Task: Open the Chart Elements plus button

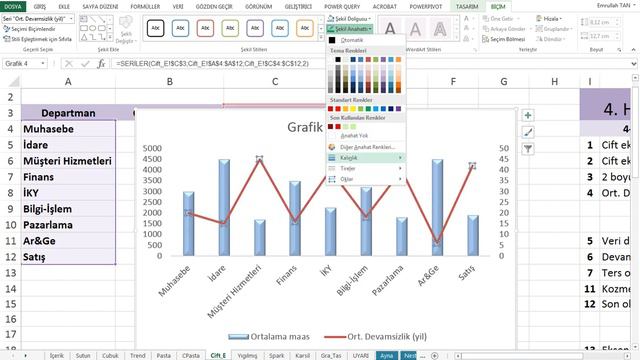Action: pyautogui.click(x=528, y=116)
